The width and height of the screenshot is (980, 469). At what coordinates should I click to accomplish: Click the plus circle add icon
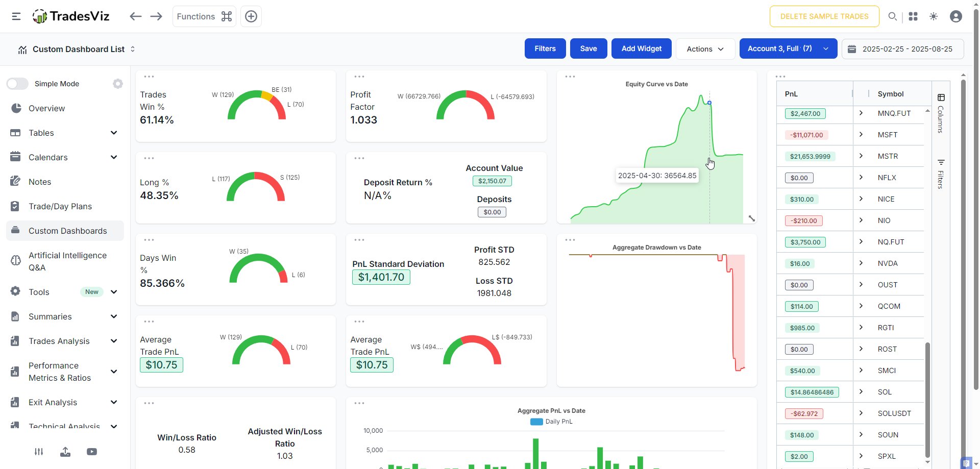click(x=251, y=16)
